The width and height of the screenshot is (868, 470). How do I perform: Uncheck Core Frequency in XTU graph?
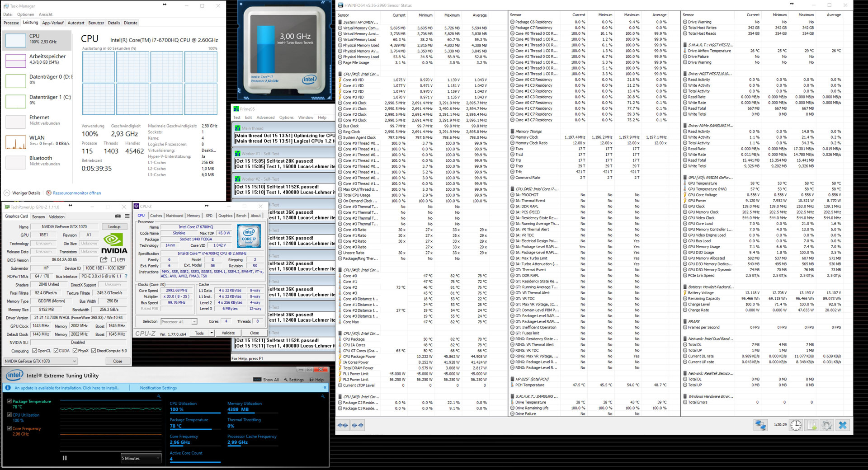coord(9,428)
